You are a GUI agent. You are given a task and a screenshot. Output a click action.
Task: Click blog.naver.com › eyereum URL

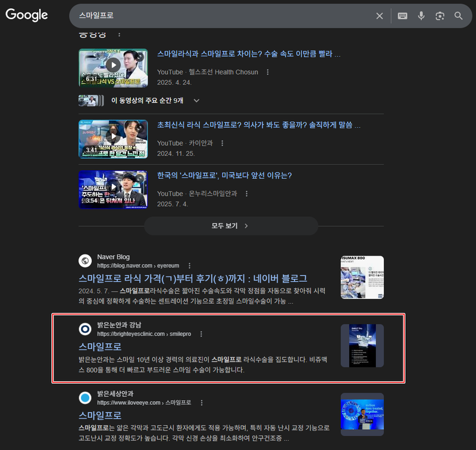point(138,266)
